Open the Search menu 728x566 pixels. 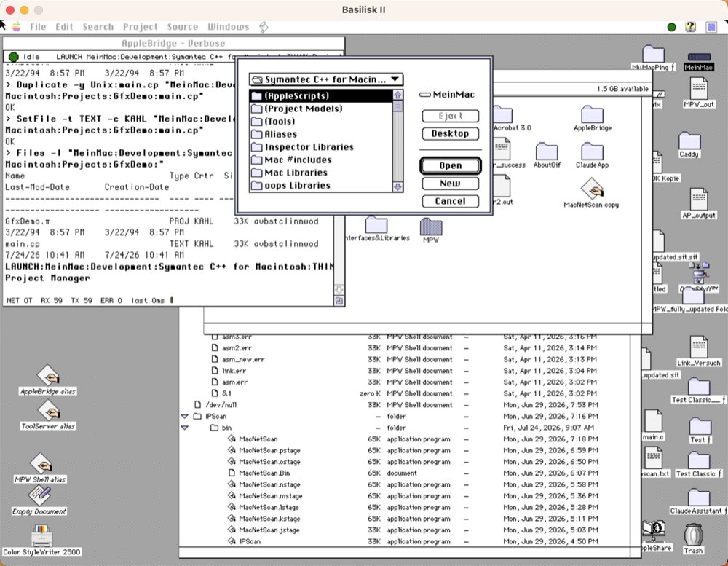pos(98,27)
